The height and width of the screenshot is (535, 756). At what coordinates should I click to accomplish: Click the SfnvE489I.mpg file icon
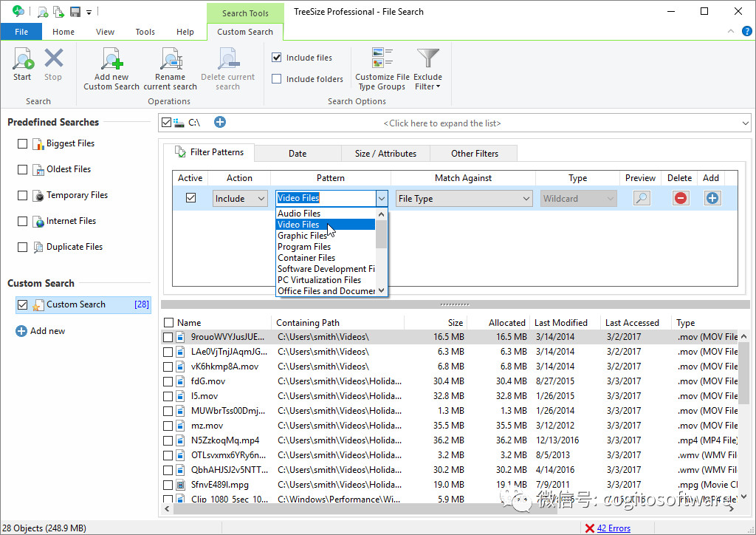[x=180, y=485]
